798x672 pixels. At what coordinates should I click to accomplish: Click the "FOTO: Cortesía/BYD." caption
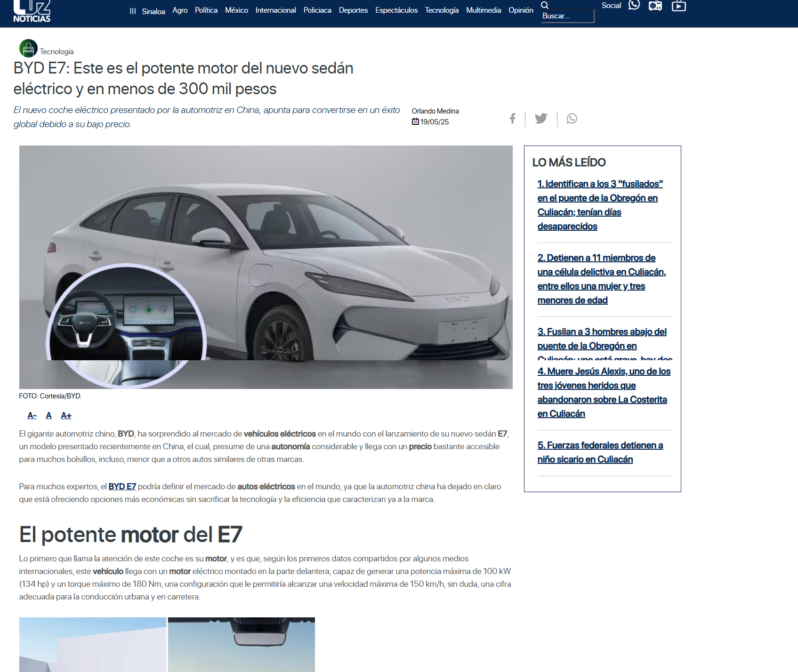click(x=50, y=396)
